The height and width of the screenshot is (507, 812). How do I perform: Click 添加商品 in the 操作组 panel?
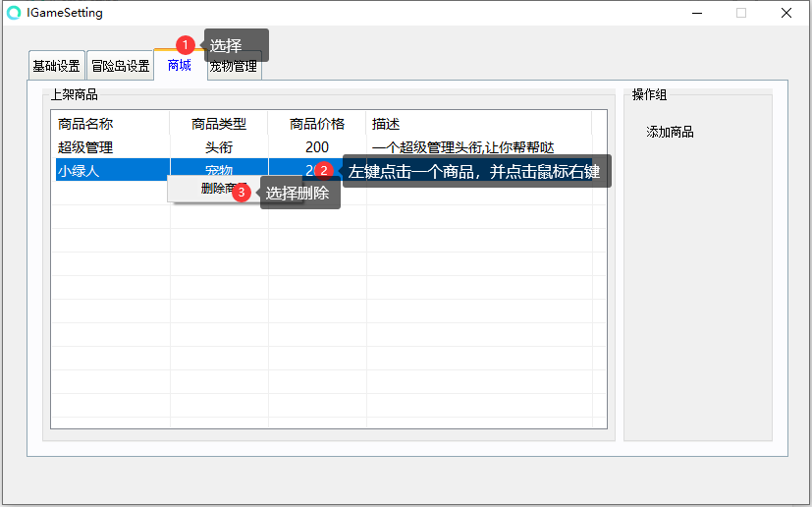[670, 133]
